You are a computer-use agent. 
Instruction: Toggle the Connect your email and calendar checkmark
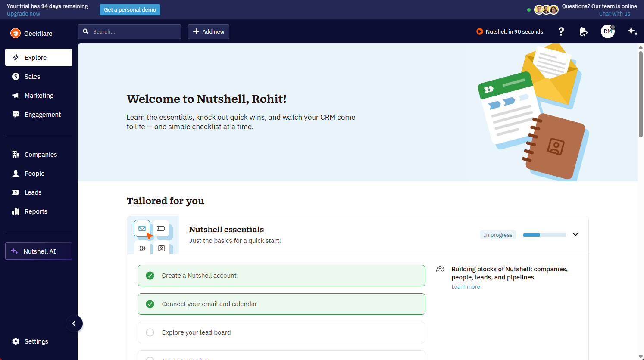[150, 304]
